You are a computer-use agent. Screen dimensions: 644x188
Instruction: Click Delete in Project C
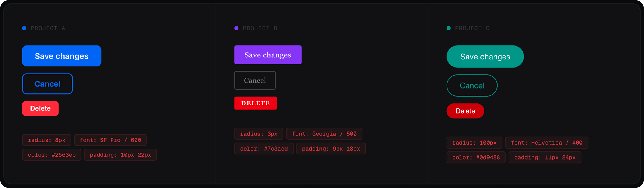[x=465, y=111]
